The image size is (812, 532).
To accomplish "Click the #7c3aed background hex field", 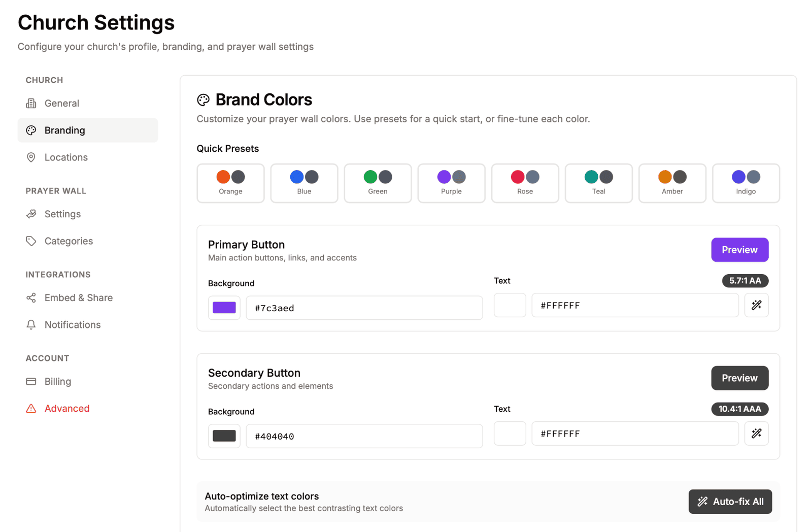I will 364,308.
